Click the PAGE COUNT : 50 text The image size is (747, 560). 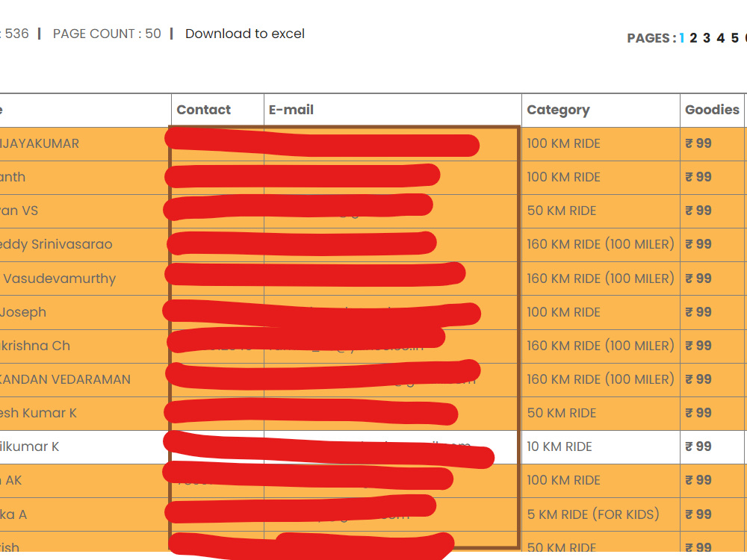pos(107,34)
